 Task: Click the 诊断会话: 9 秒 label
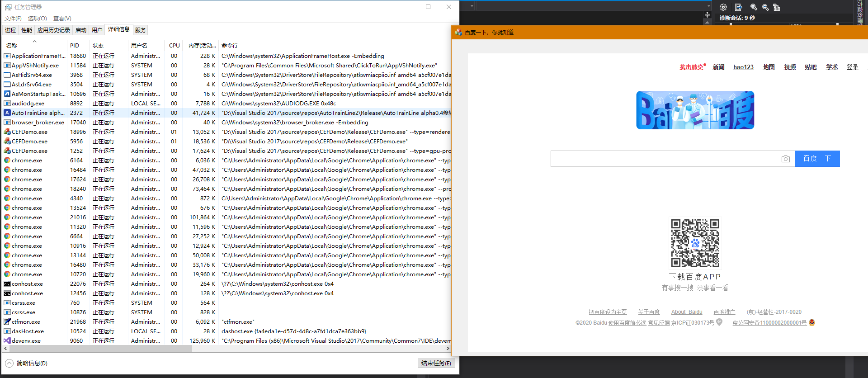[737, 18]
